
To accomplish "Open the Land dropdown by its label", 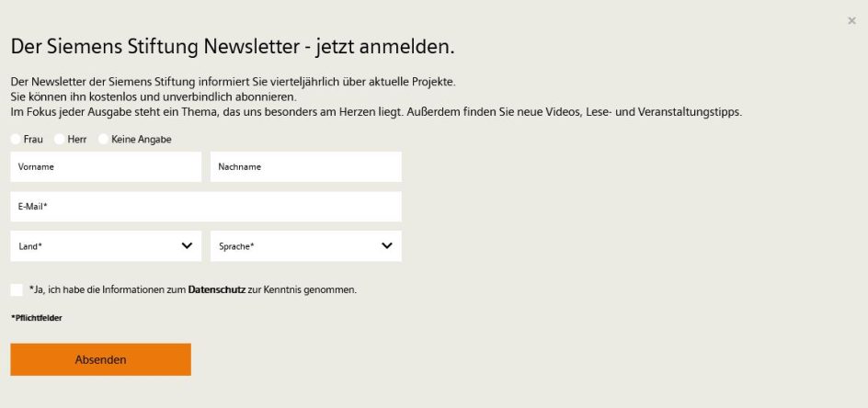I will [31, 246].
